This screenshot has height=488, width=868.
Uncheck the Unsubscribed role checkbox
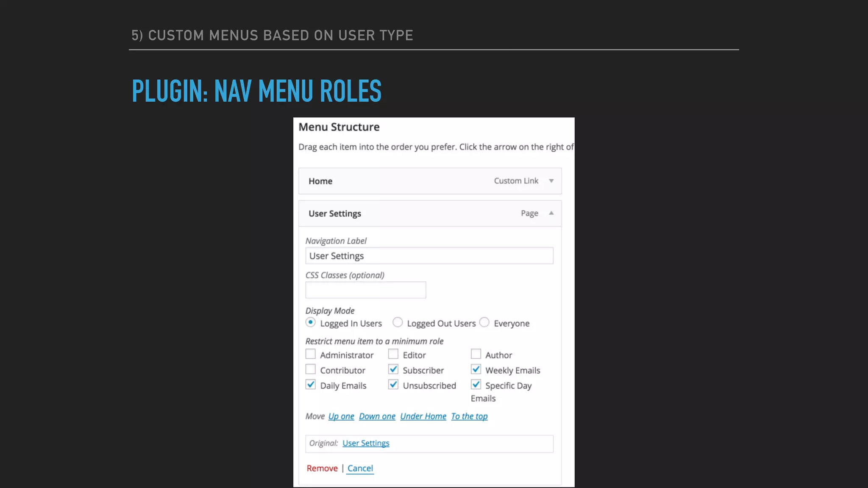(393, 384)
